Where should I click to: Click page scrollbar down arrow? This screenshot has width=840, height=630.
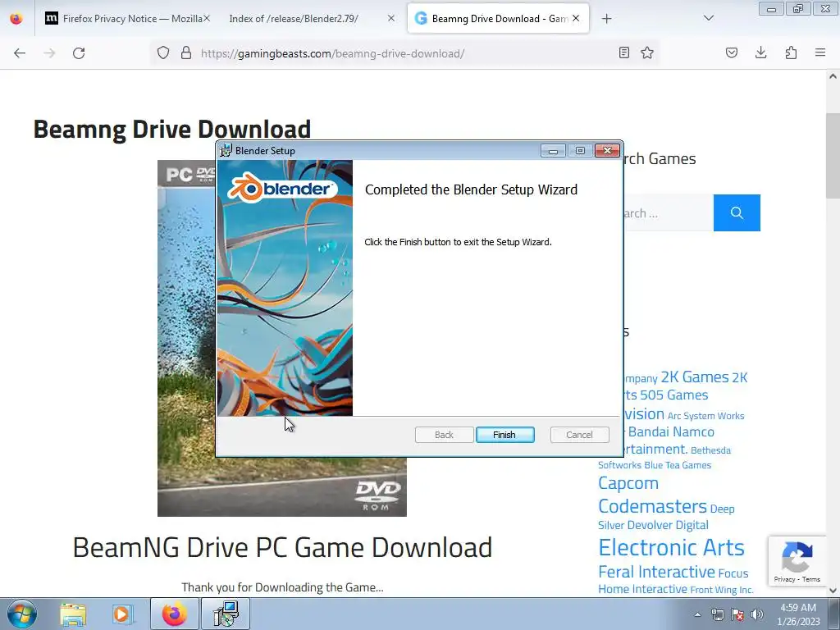pyautogui.click(x=833, y=591)
